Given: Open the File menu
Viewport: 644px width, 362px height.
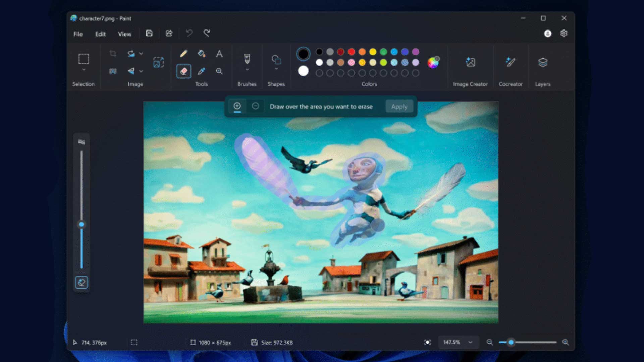Looking at the screenshot, I should click(78, 34).
